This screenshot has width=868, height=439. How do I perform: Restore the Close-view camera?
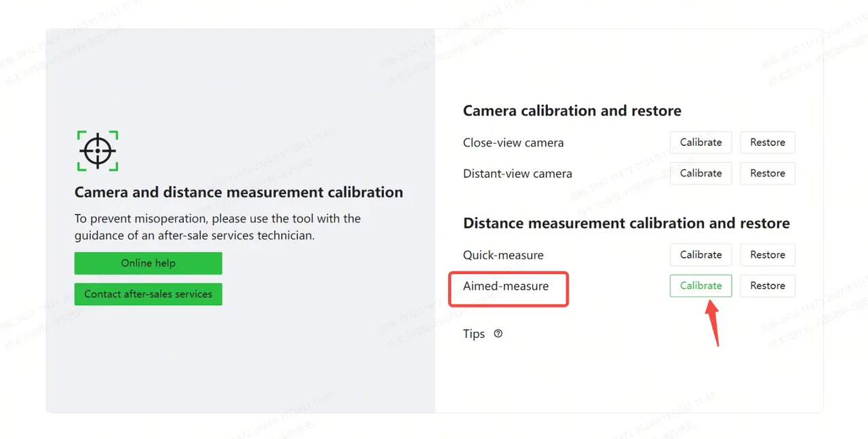(x=768, y=142)
